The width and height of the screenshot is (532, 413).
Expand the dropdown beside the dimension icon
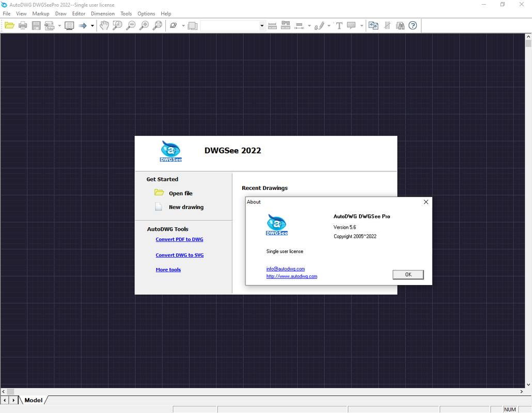[309, 25]
